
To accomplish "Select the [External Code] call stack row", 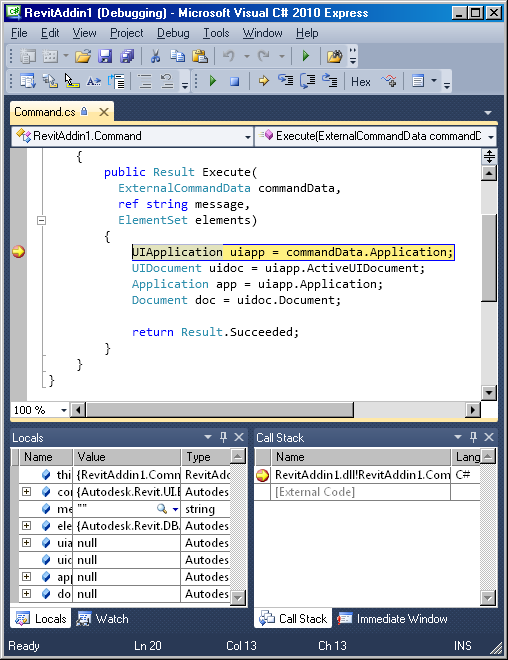I will 367,492.
